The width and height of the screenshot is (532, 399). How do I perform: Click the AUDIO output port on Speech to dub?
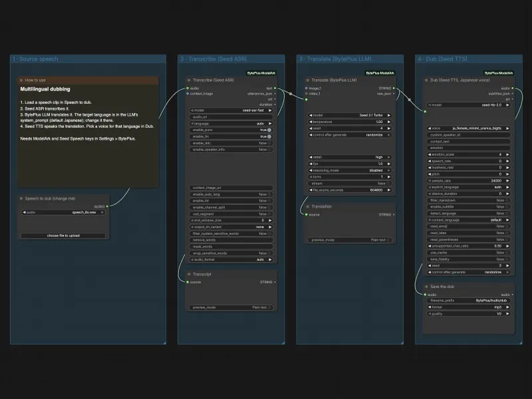pos(107,206)
